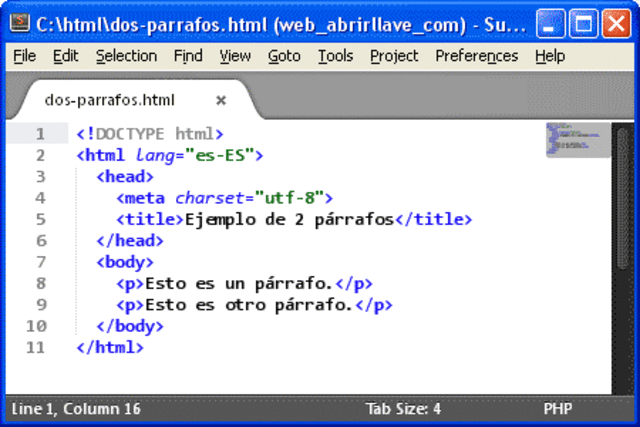Click the closing </body> tag
The height and width of the screenshot is (427, 640).
point(130,326)
